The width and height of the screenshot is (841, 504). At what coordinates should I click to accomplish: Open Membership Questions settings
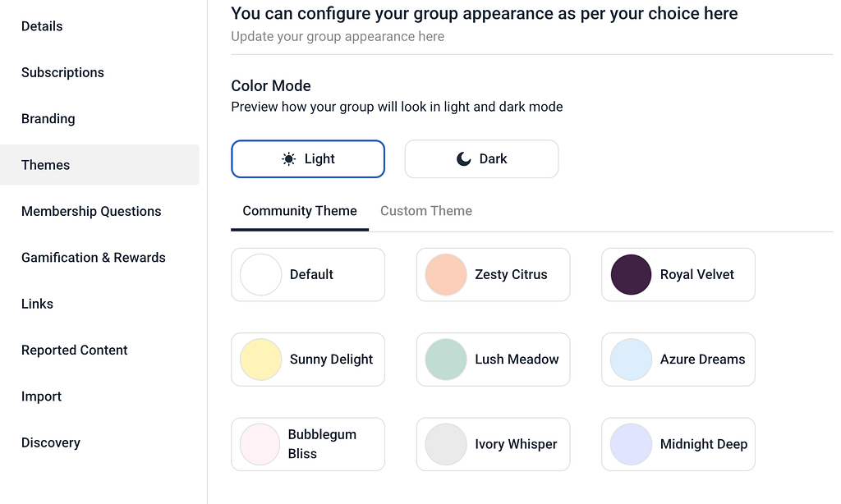(91, 211)
